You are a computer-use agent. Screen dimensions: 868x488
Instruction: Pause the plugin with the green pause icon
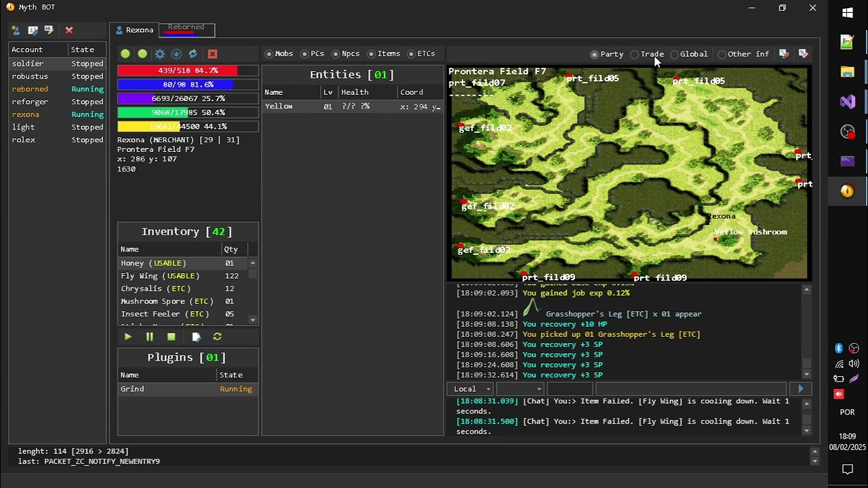(150, 336)
